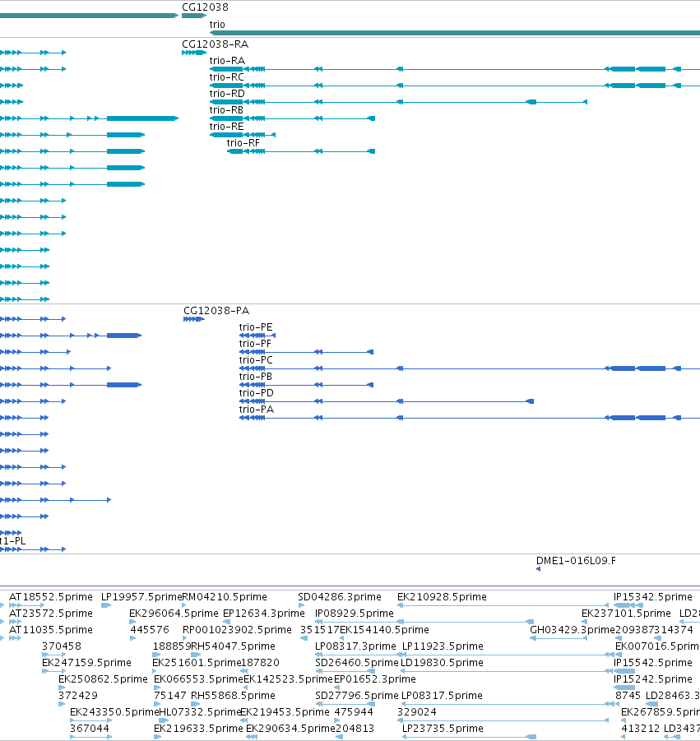
Task: Select the EK247159.5prime label
Action: click(x=86, y=663)
